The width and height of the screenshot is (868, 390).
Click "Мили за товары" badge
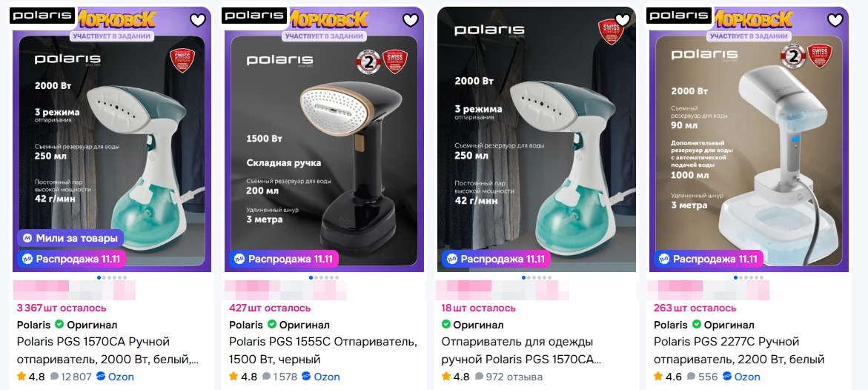click(70, 239)
